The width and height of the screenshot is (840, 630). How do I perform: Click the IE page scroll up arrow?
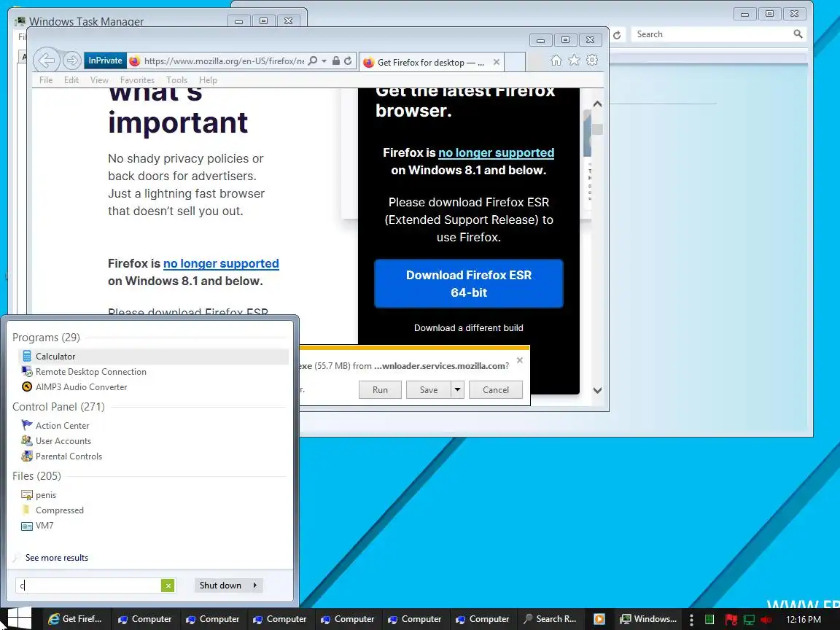coord(597,104)
